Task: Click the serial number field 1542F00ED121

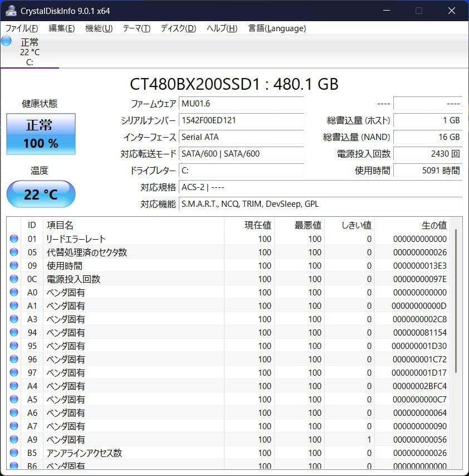Action: pyautogui.click(x=241, y=120)
